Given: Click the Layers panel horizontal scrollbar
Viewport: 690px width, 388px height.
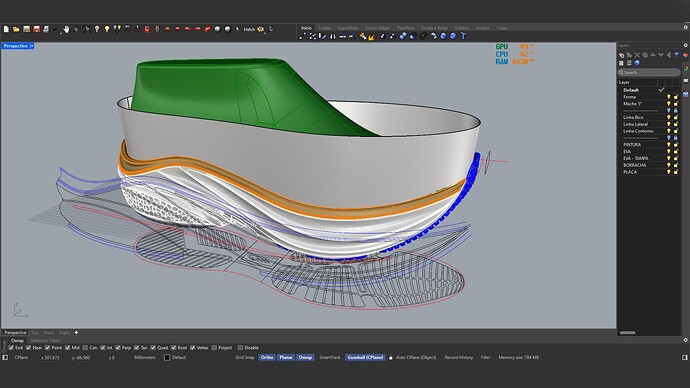Looking at the screenshot, I should (x=628, y=333).
